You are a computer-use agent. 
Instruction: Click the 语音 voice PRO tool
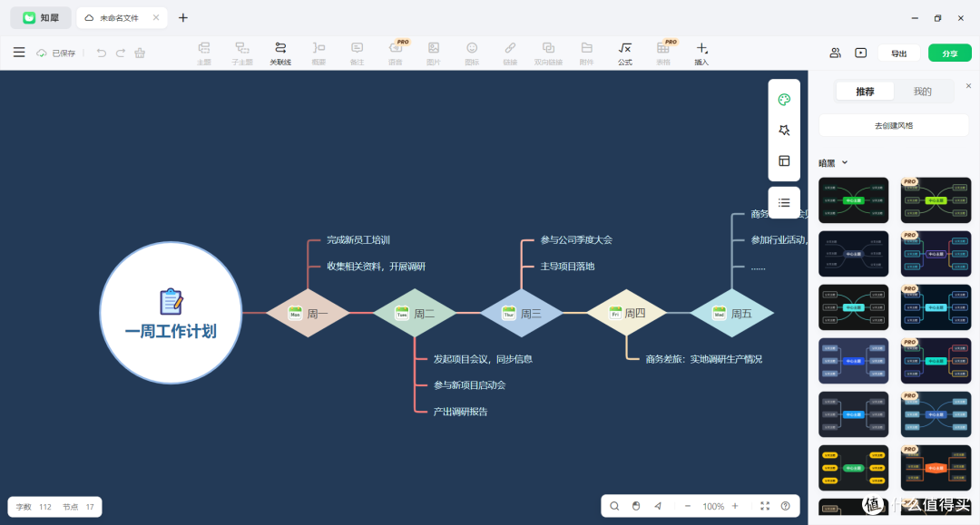[x=396, y=53]
